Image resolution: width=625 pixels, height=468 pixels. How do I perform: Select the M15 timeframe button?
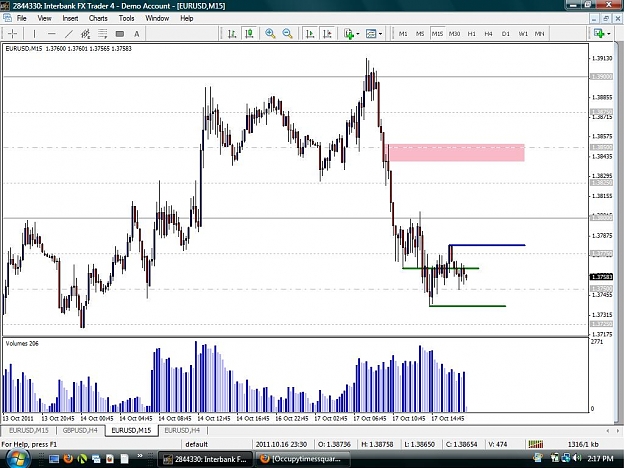[x=437, y=34]
